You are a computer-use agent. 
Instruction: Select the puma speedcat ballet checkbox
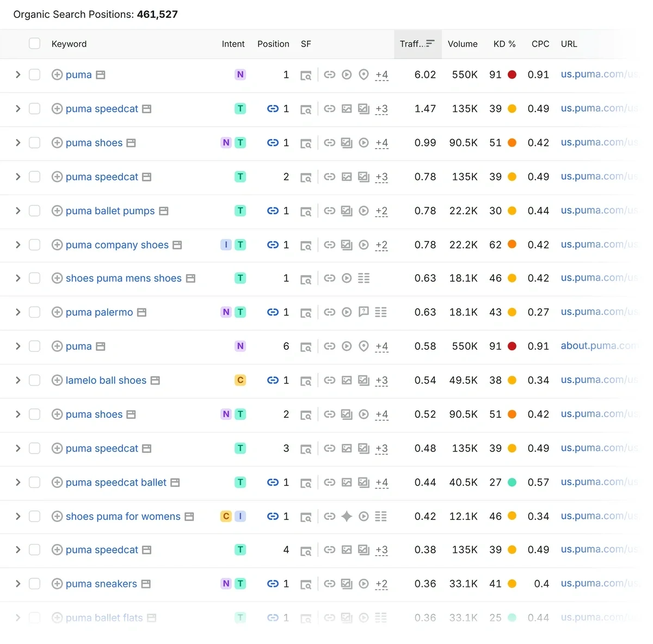click(x=35, y=482)
